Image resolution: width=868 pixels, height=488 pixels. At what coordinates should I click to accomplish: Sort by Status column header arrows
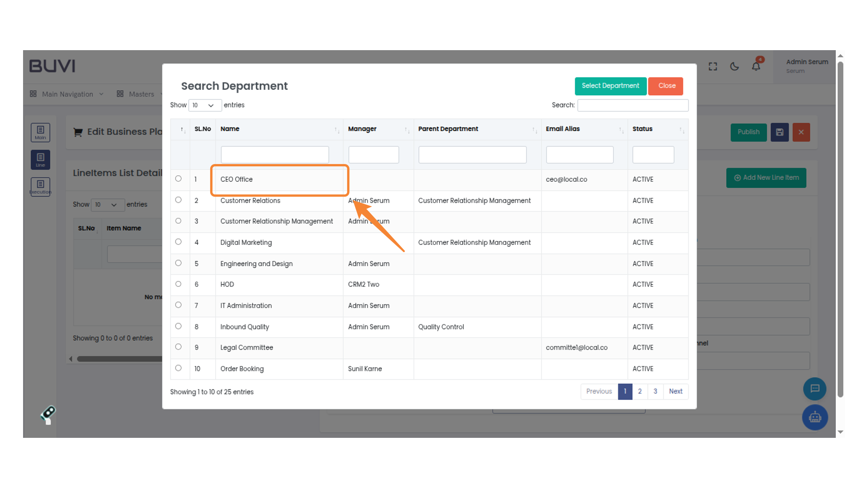coord(681,130)
